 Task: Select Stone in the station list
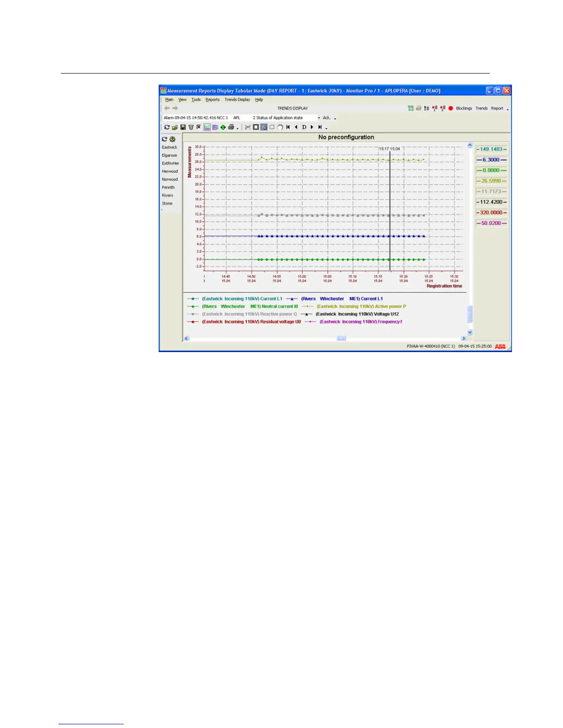coord(167,204)
